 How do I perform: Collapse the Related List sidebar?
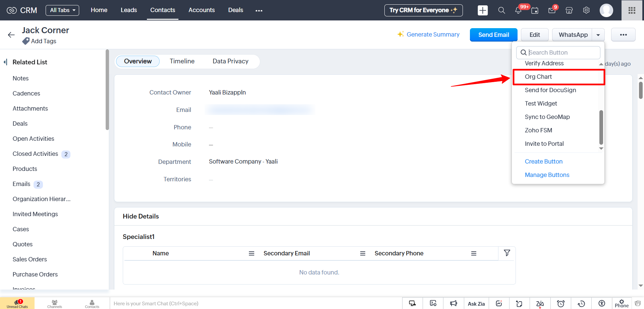tap(5, 62)
